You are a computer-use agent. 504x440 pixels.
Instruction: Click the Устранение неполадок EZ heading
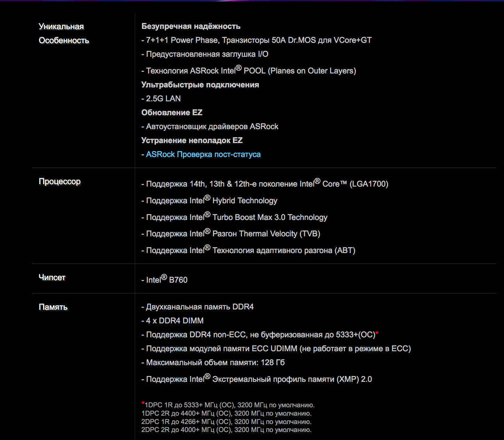[x=192, y=141]
